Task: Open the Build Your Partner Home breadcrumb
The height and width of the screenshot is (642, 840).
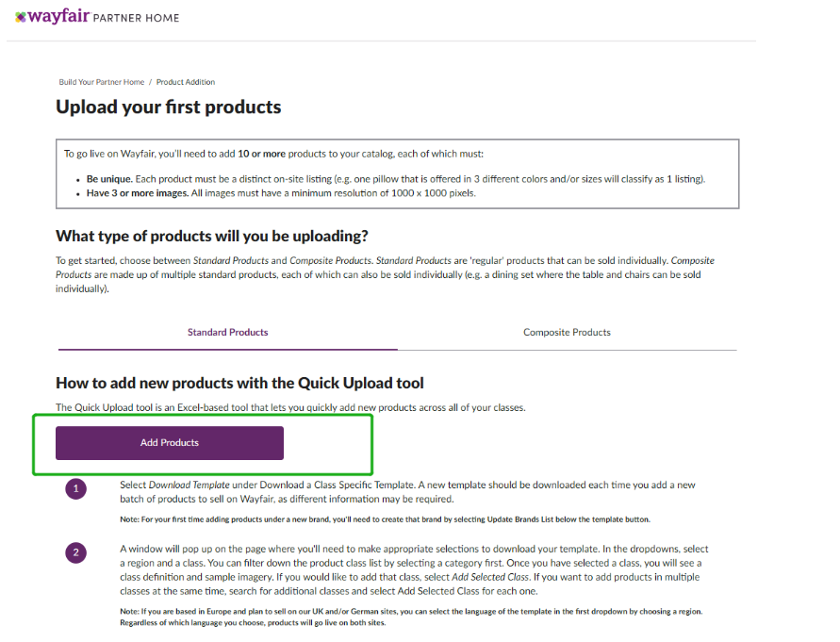Action: [101, 82]
